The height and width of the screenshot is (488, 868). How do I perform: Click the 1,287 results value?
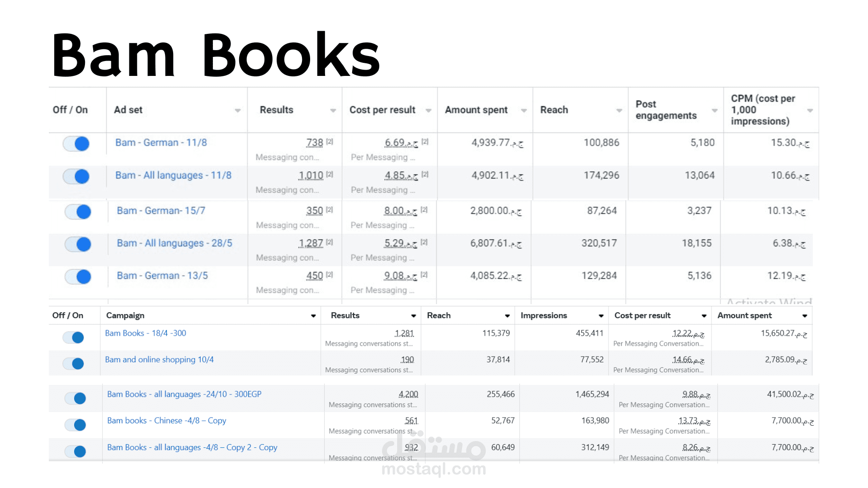coord(311,243)
